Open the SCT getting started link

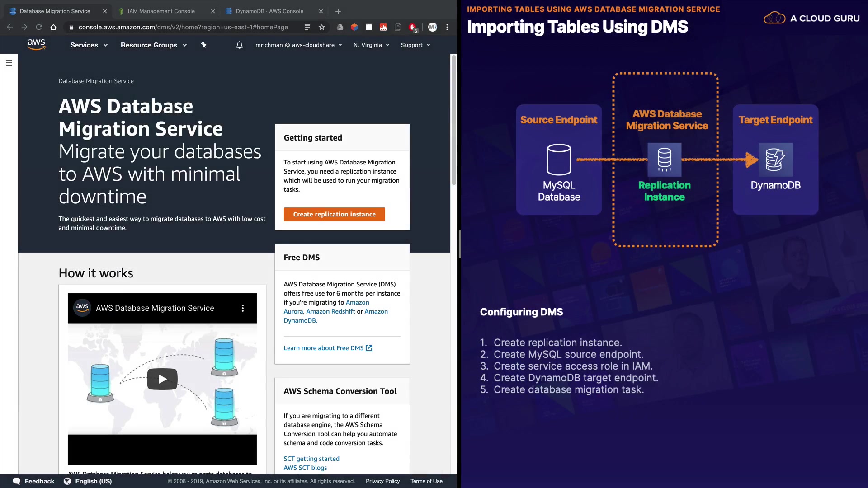click(x=311, y=459)
